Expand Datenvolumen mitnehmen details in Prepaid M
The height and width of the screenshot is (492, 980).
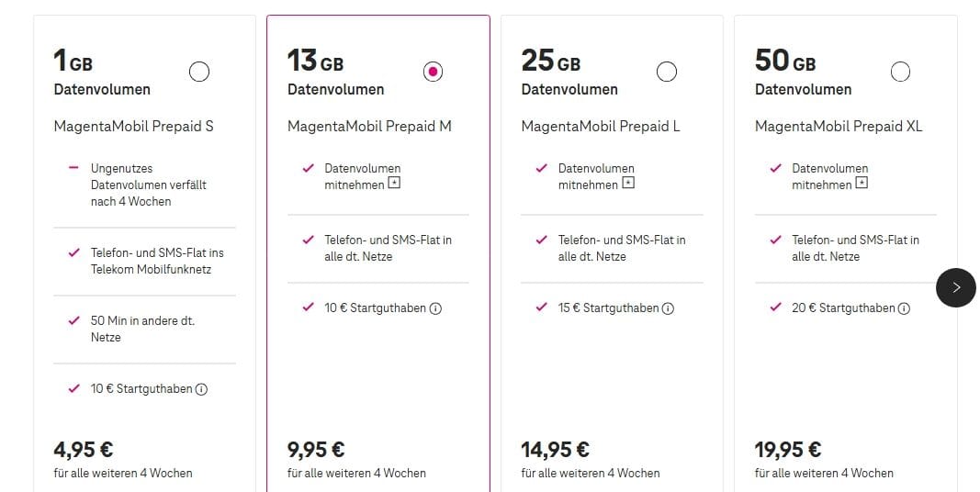(x=395, y=184)
